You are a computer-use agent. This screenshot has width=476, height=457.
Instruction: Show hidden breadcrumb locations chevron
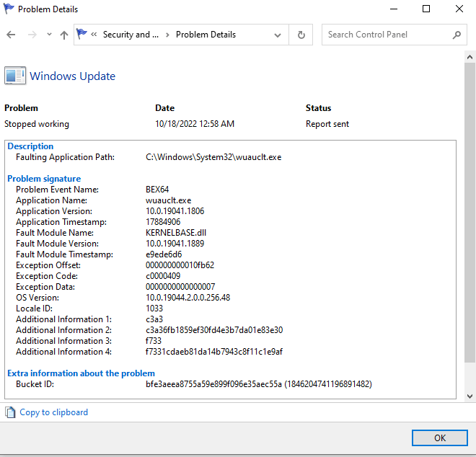(x=94, y=35)
